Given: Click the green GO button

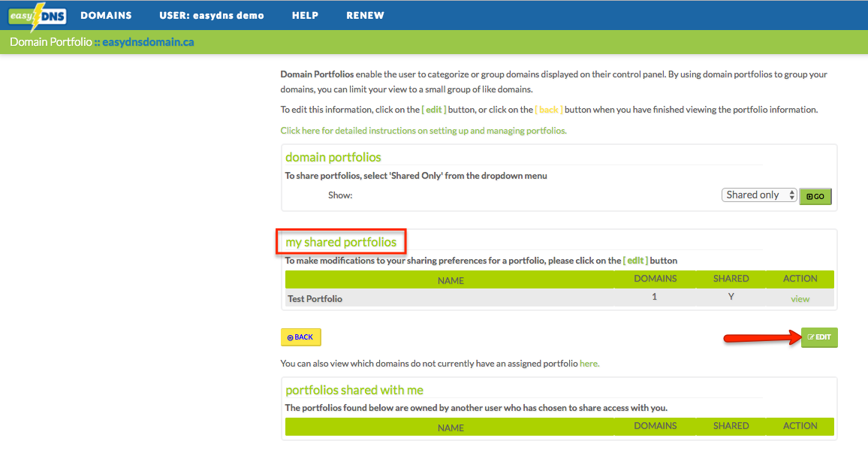Looking at the screenshot, I should click(815, 196).
